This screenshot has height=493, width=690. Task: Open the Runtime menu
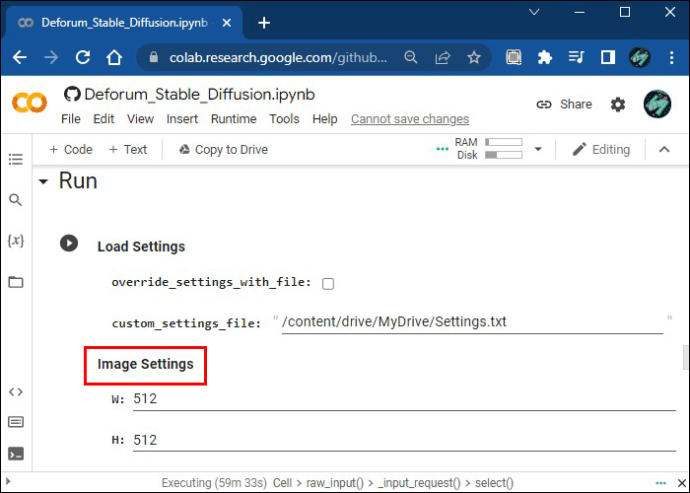234,119
